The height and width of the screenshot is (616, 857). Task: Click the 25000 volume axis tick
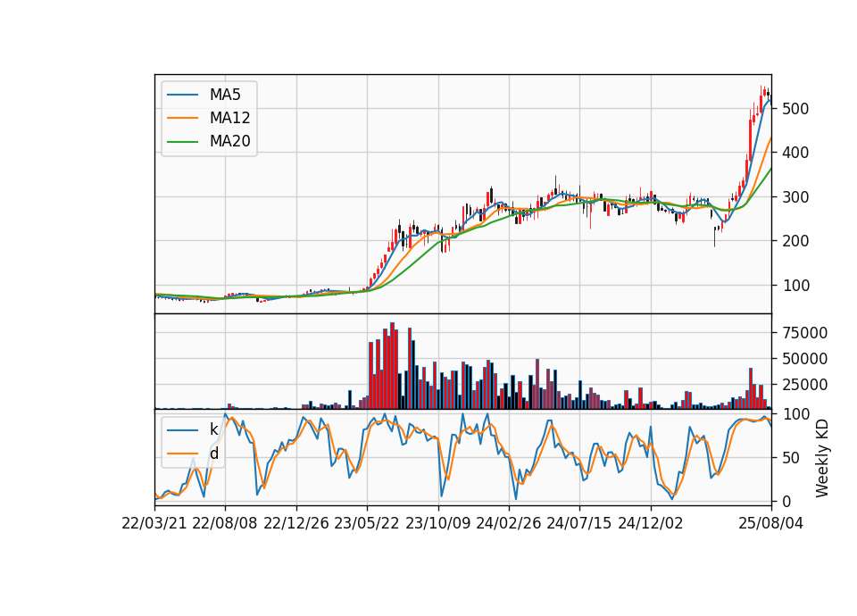804,385
